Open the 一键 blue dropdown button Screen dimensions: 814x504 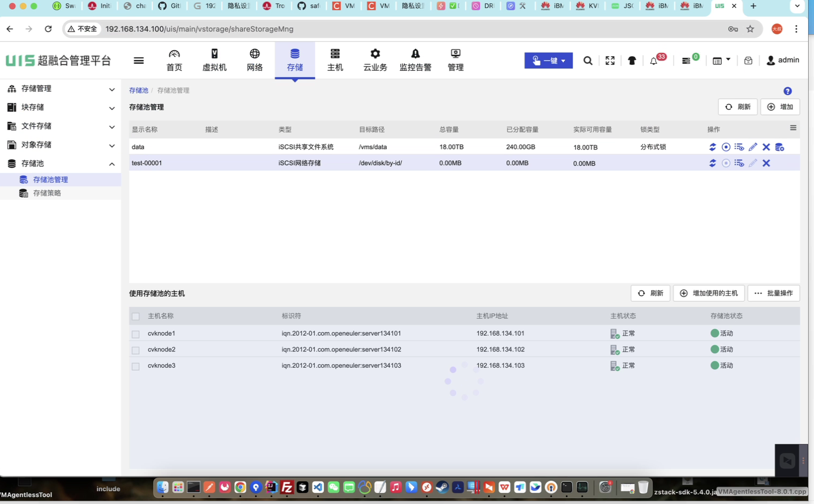[x=548, y=61]
